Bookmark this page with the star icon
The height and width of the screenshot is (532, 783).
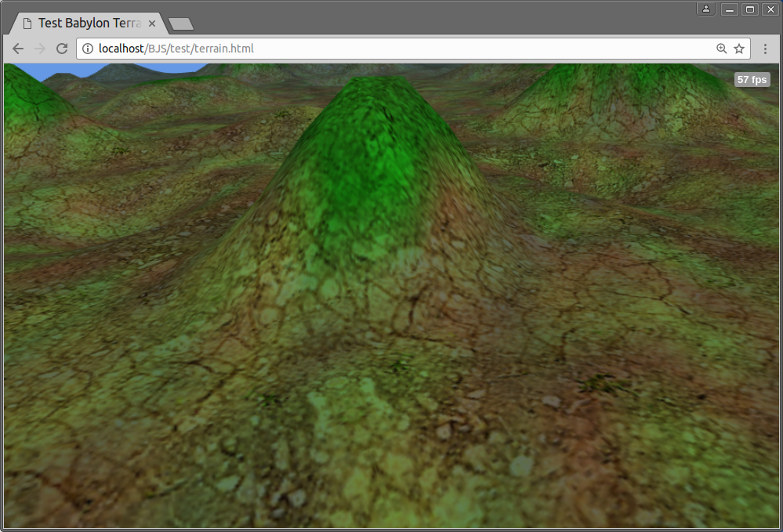click(739, 49)
